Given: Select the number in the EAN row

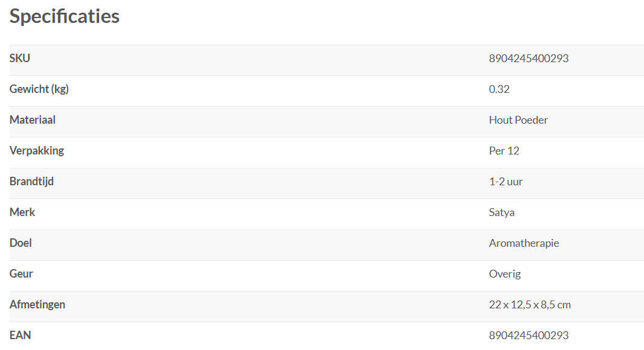Looking at the screenshot, I should (x=529, y=336).
